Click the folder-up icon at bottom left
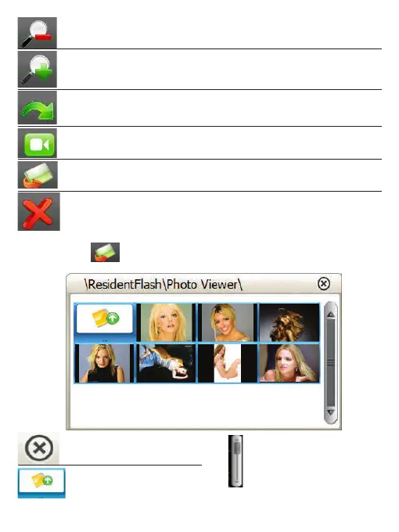This screenshot has width=399, height=532. click(x=41, y=483)
